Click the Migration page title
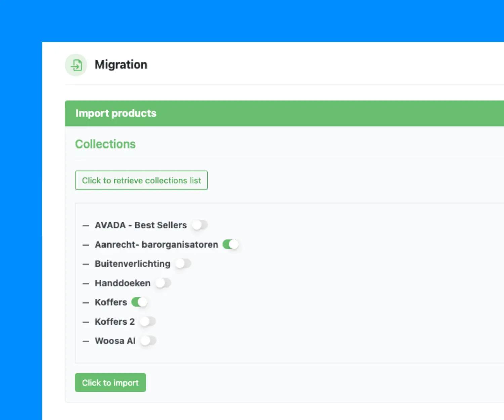Viewport: 504px width, 420px height. coord(121,65)
